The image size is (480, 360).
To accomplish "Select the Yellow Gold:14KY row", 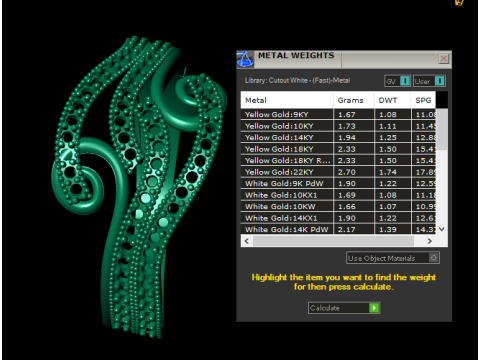I will [338, 137].
